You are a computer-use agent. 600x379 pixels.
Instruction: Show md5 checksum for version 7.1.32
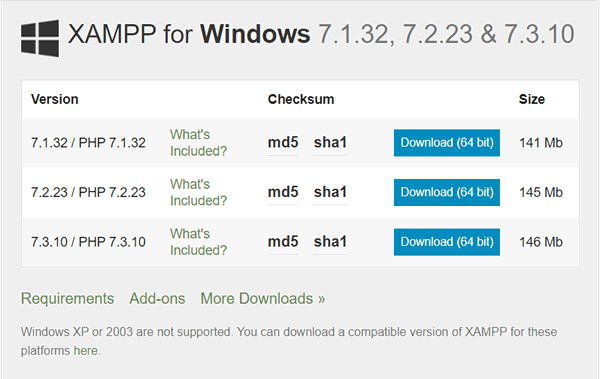(x=283, y=143)
